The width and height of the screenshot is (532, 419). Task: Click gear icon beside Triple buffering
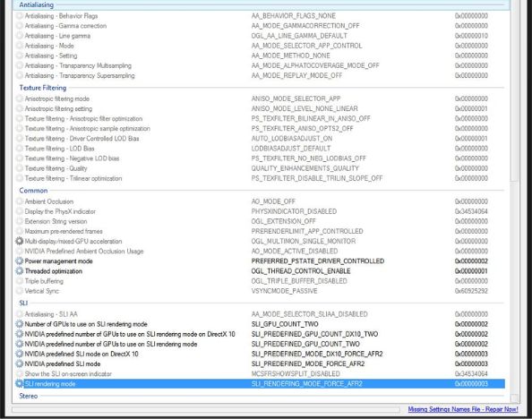(x=20, y=281)
